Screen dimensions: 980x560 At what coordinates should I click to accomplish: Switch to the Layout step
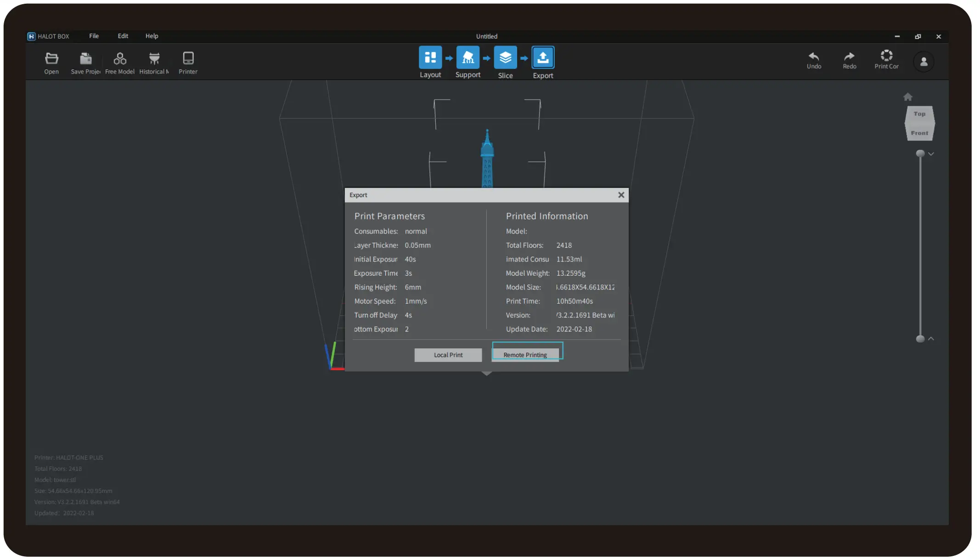430,57
